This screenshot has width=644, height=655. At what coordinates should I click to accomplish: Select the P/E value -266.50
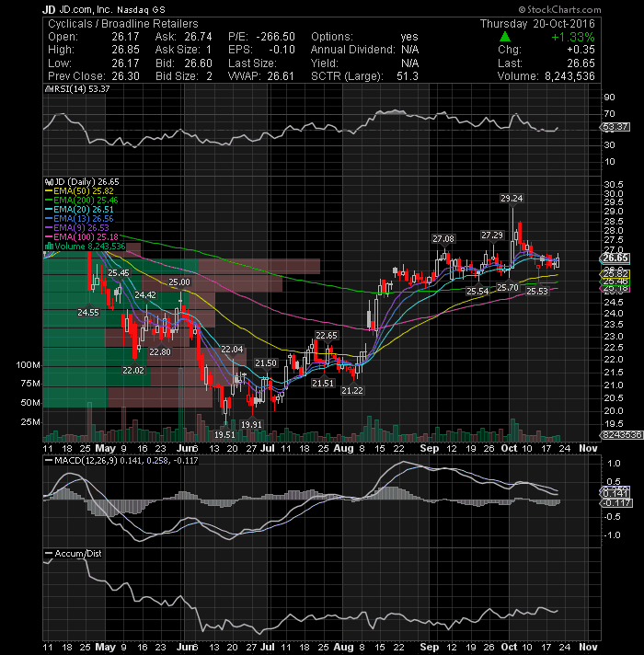[276, 37]
